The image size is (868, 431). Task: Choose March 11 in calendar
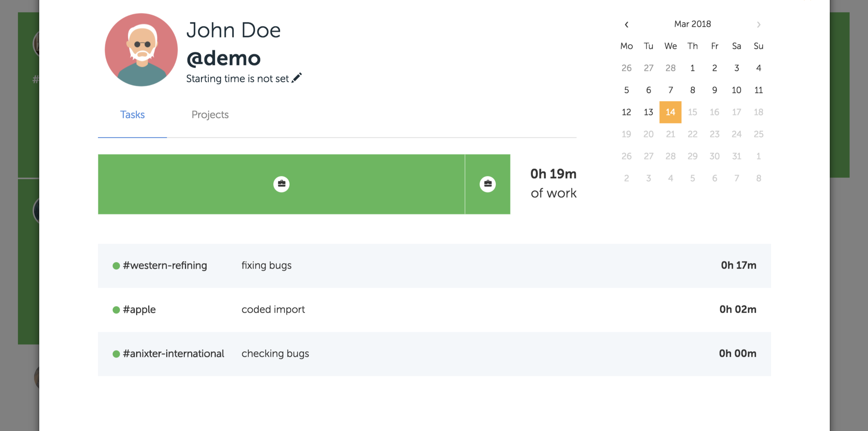[x=759, y=90]
